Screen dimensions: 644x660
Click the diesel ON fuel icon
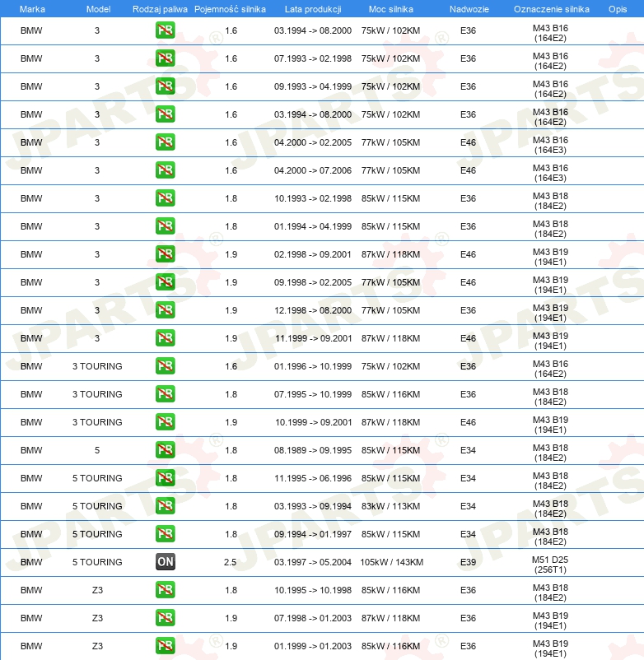(165, 562)
